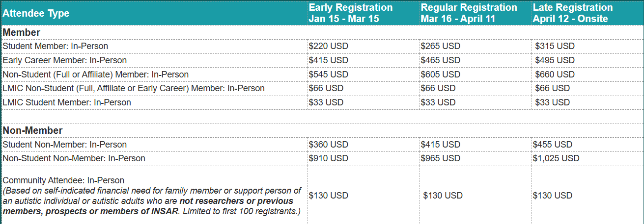
Task: Click the $545 USD early registration price
Action: point(328,75)
